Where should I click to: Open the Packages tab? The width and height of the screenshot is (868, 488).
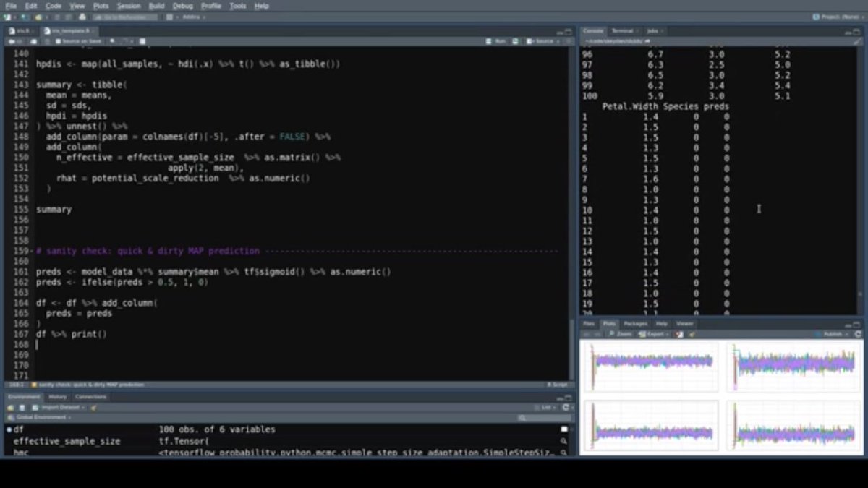point(635,324)
